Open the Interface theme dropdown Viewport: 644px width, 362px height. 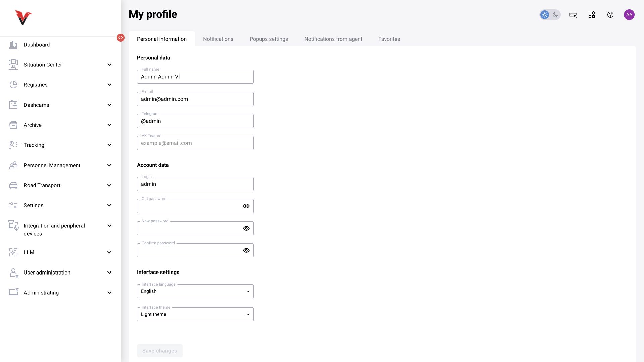195,314
